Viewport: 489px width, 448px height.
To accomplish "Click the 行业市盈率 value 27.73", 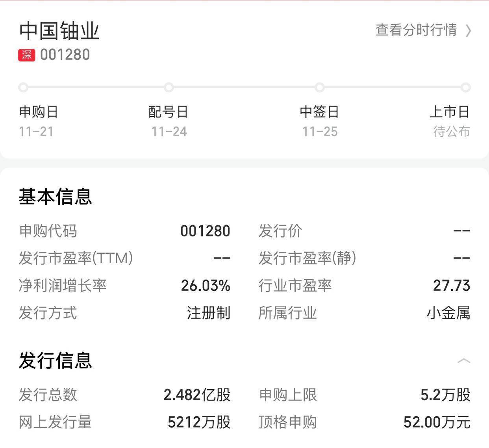I will point(452,286).
